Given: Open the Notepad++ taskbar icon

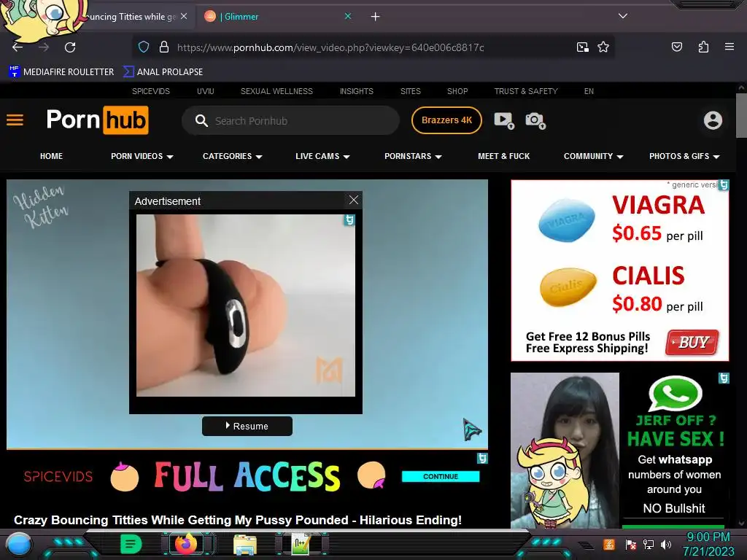Looking at the screenshot, I should (x=301, y=544).
